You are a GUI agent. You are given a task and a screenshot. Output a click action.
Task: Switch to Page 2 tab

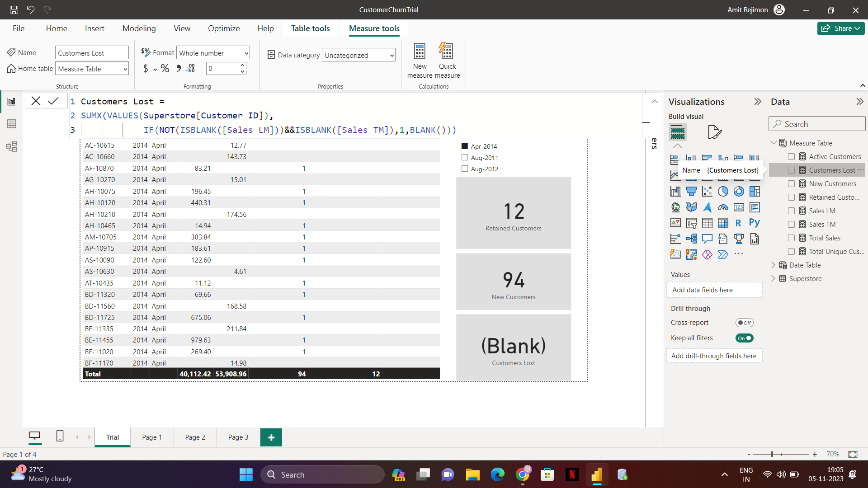coord(195,437)
